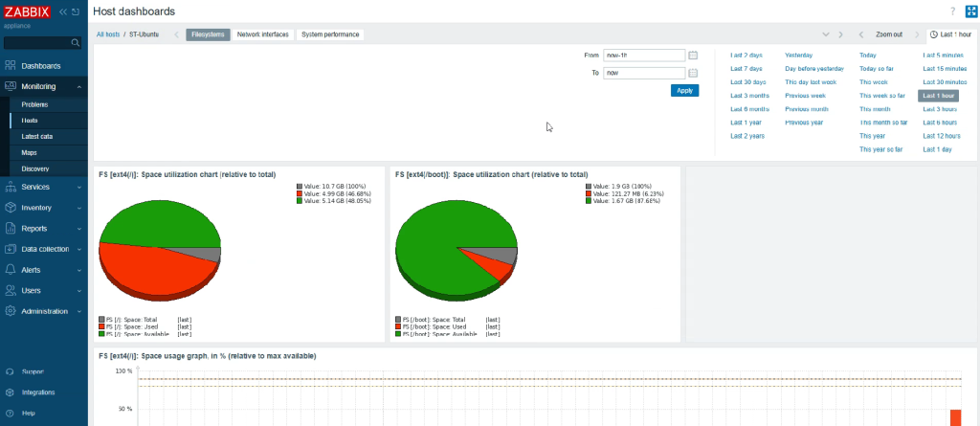Click the Zabbix logo
Screen dimensions: 980x426
pyautogui.click(x=27, y=11)
